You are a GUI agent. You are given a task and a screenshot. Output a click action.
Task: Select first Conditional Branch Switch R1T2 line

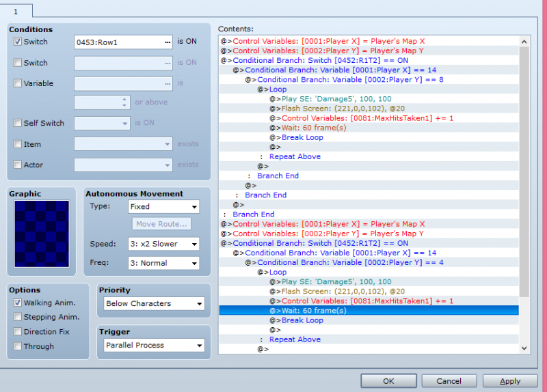(369, 60)
